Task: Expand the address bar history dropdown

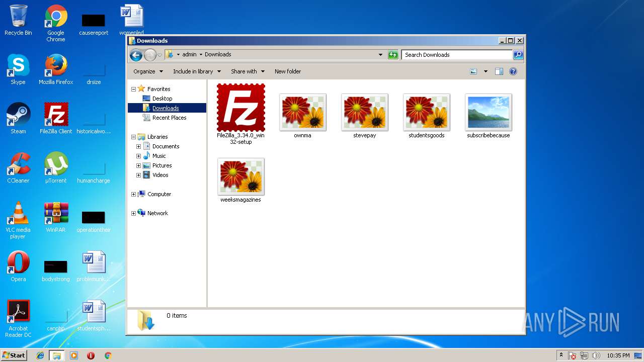Action: 380,55
